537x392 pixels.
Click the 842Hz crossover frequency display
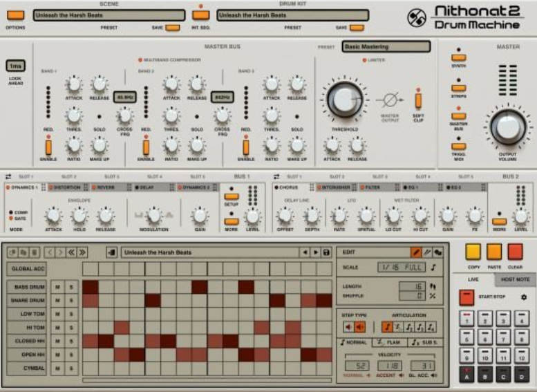223,97
